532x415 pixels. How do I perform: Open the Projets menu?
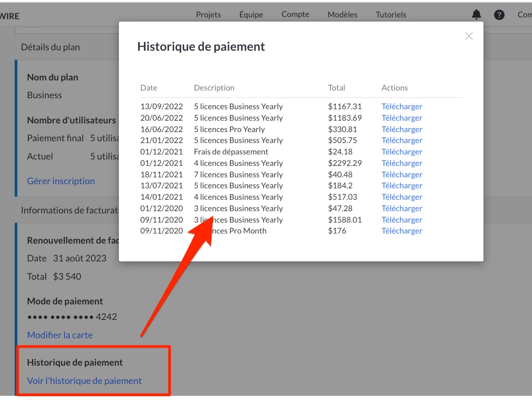click(208, 15)
